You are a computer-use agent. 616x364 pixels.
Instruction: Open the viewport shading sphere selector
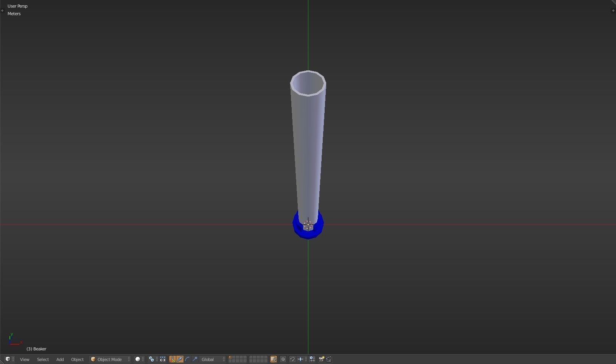[x=139, y=359]
